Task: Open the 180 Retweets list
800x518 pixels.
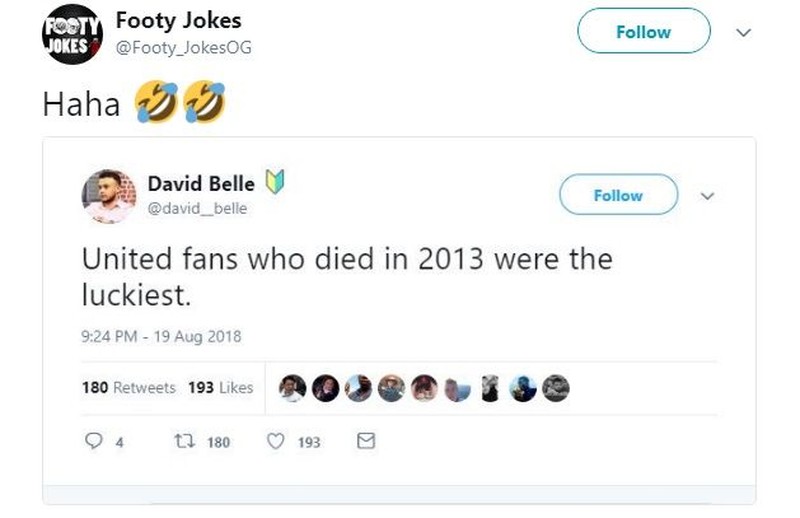Action: coord(128,388)
